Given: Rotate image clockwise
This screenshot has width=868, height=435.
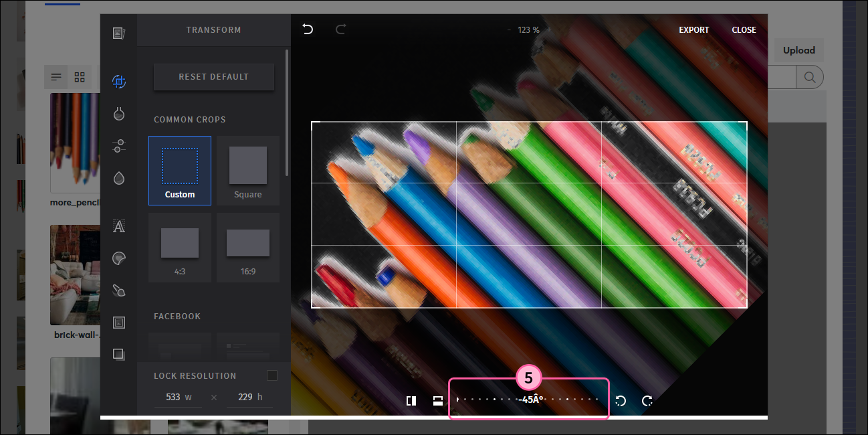Looking at the screenshot, I should tap(647, 401).
